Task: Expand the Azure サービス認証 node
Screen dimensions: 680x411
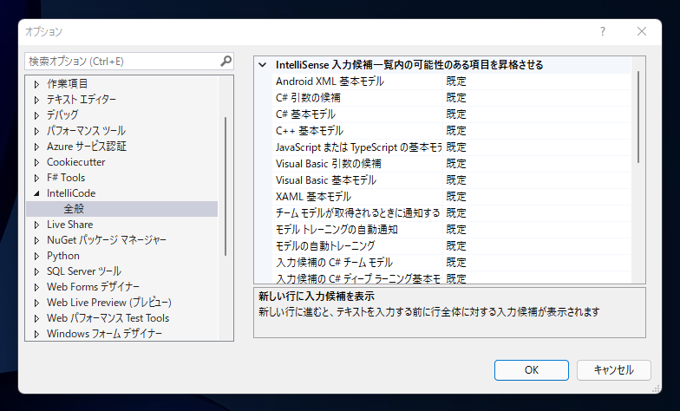Action: [x=37, y=146]
